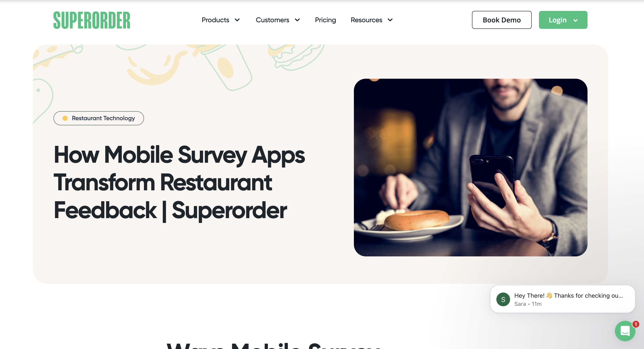Open the Pricing page
The image size is (644, 349).
tap(325, 20)
